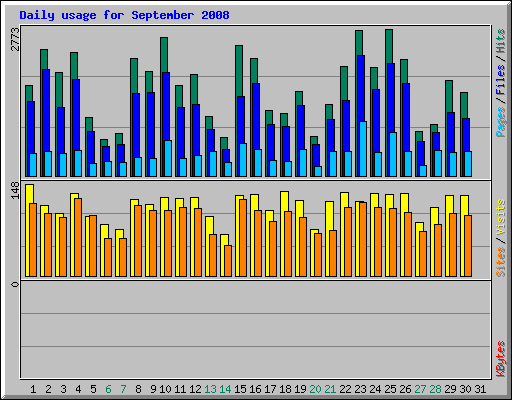Viewport: 512px width, 400px height.
Task: Select the KBytes legend label
Action: pyautogui.click(x=500, y=359)
